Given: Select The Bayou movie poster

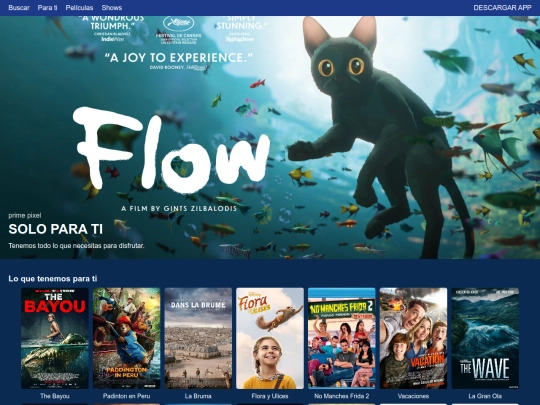Looking at the screenshot, I should [55, 338].
